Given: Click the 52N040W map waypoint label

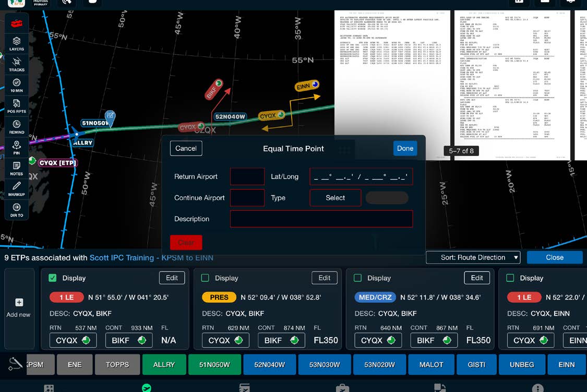Looking at the screenshot, I should [230, 116].
